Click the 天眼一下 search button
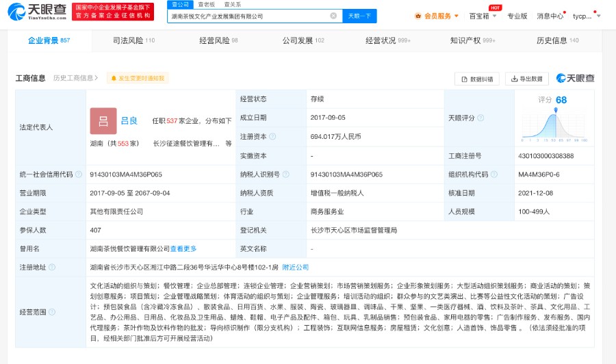This screenshot has width=616, height=364. [x=359, y=16]
